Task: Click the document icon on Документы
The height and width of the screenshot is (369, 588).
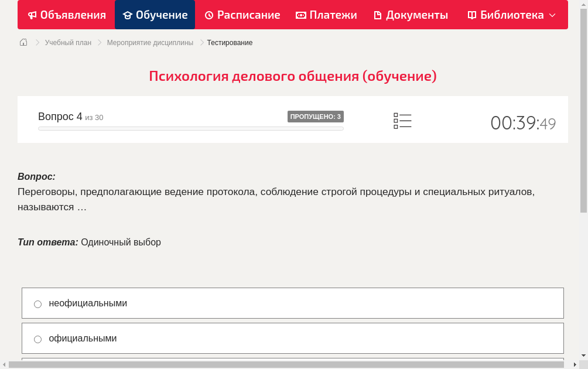Action: [378, 15]
